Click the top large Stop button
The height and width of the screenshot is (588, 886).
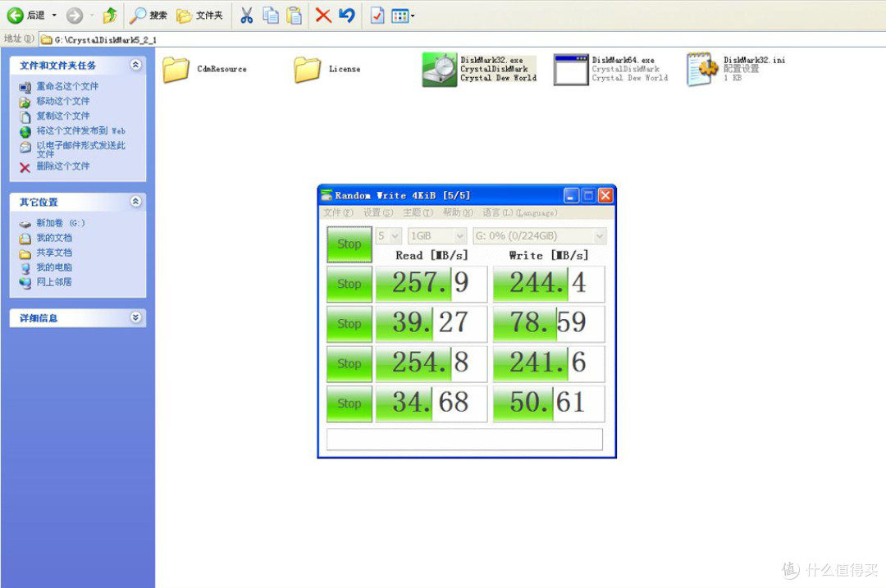click(x=349, y=244)
